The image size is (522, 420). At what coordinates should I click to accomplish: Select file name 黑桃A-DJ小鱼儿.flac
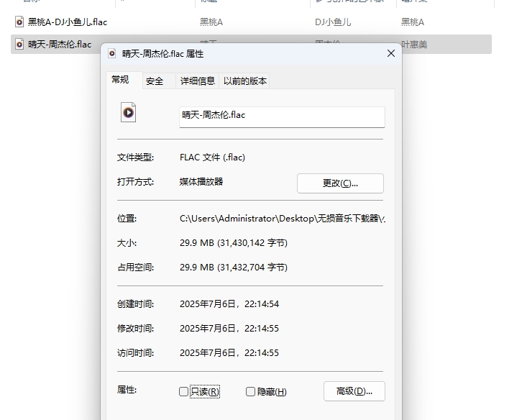click(68, 22)
